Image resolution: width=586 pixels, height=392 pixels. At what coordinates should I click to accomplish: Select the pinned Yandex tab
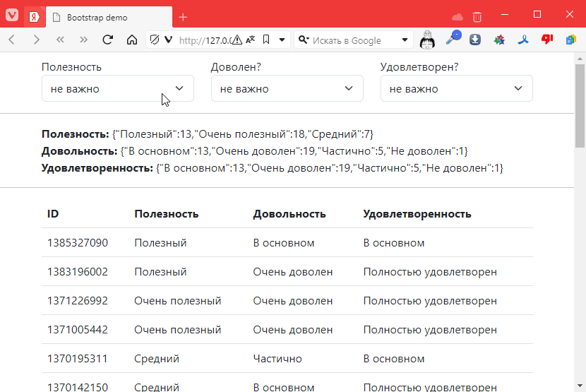33,18
